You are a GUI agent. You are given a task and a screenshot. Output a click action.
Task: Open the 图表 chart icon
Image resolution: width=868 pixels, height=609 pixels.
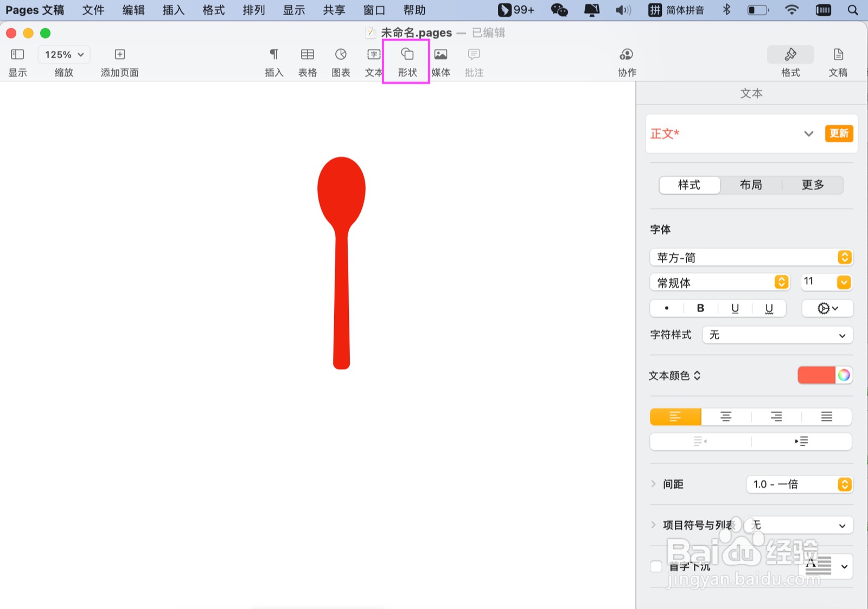[x=341, y=54]
